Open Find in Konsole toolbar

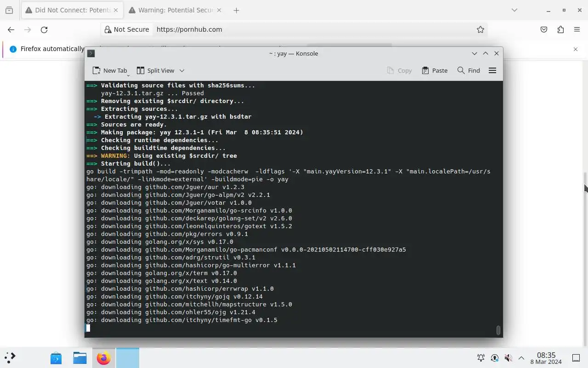pos(469,70)
